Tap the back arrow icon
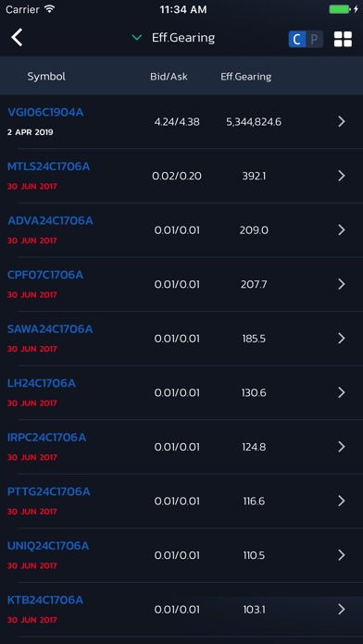Screen dimensions: 363x644 (17, 38)
